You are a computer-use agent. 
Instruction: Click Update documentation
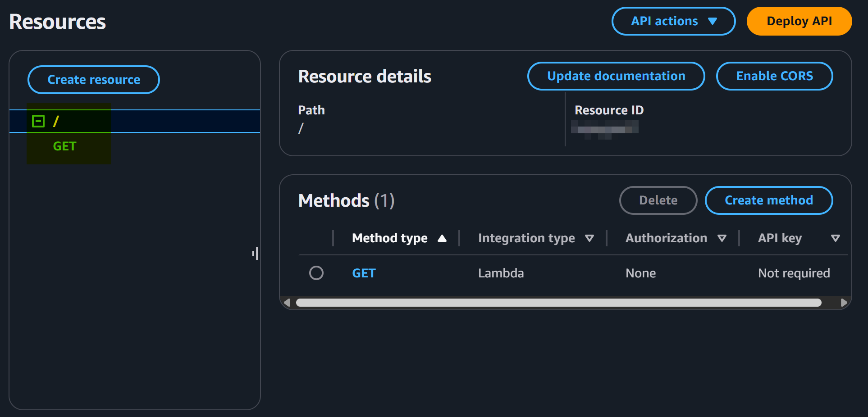616,76
